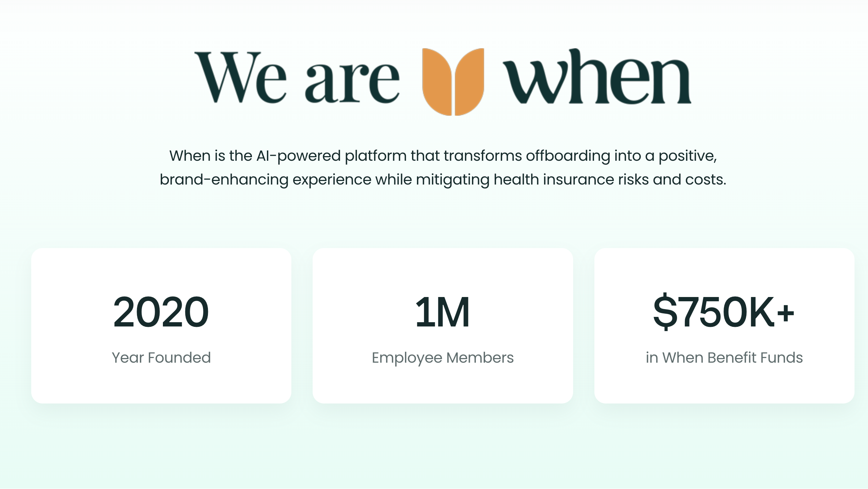Screen dimensions: 868x489
Task: Click the 2020 figure
Action: [x=161, y=312]
